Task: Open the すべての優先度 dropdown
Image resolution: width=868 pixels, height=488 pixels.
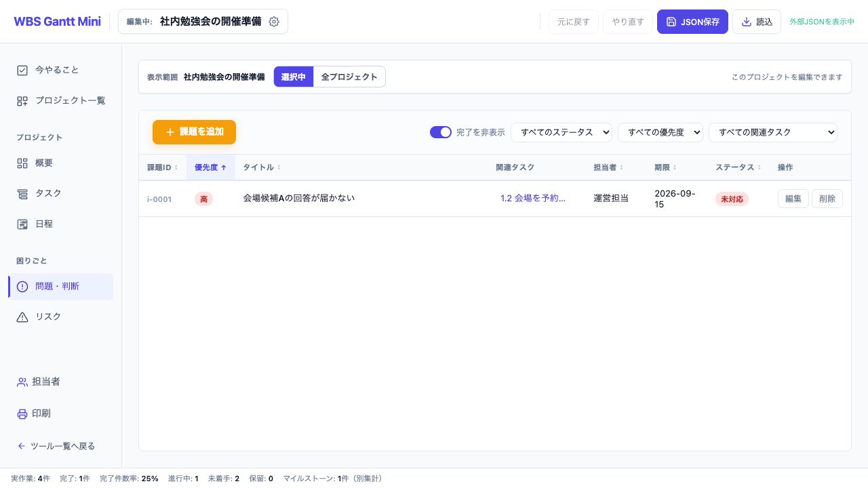Action: pyautogui.click(x=660, y=132)
